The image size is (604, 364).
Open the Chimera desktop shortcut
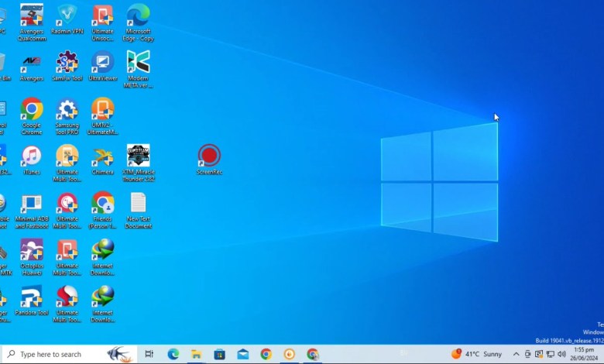tap(102, 156)
